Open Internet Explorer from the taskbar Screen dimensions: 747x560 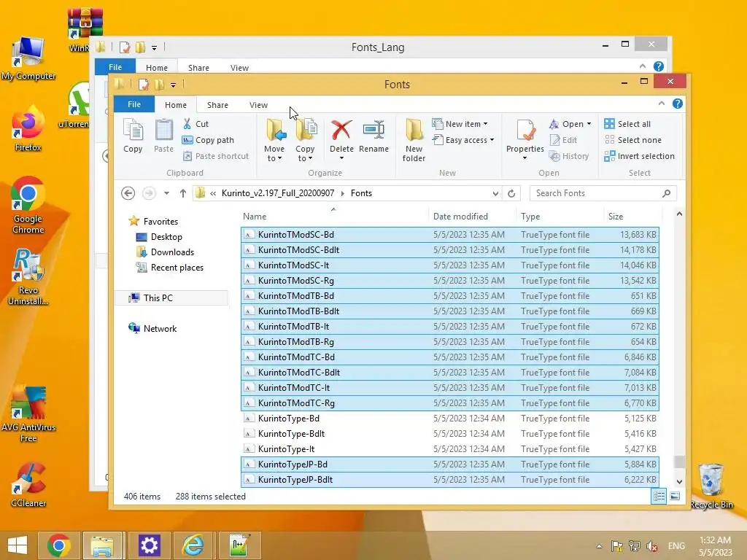pos(193,545)
